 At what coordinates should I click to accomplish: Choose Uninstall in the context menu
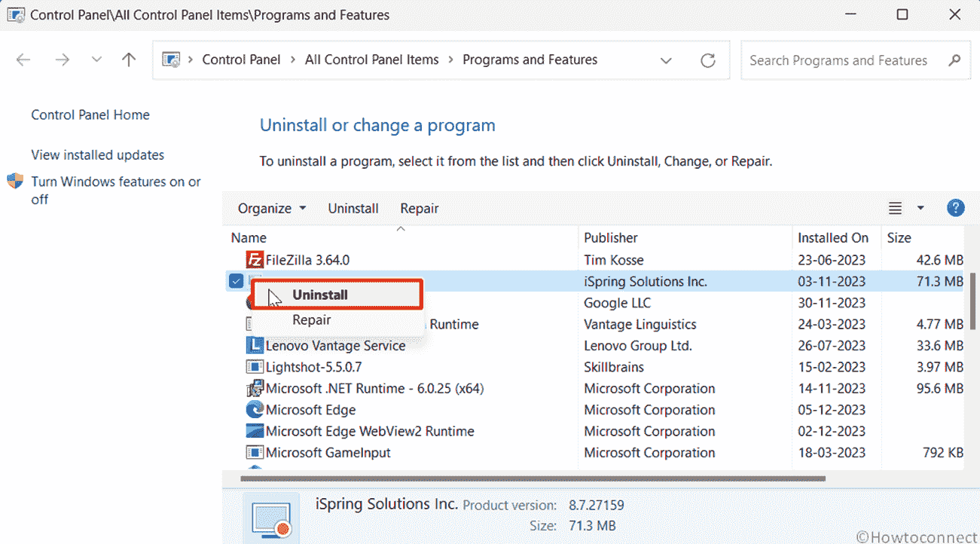click(x=337, y=295)
